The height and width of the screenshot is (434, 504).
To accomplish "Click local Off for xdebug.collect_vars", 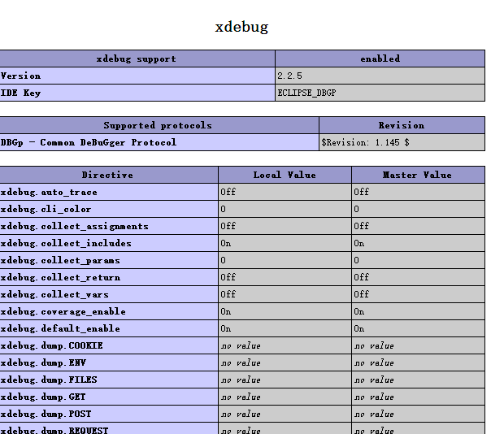I will point(228,294).
